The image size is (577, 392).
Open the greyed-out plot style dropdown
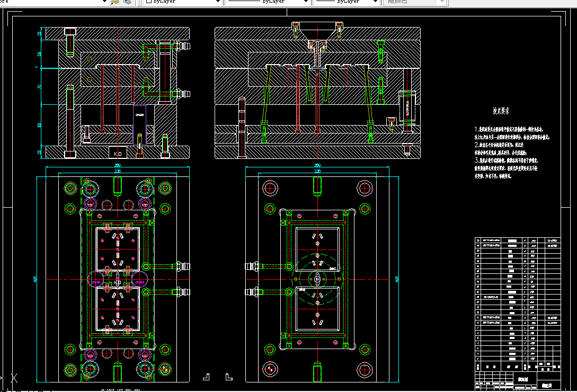(441, 2)
